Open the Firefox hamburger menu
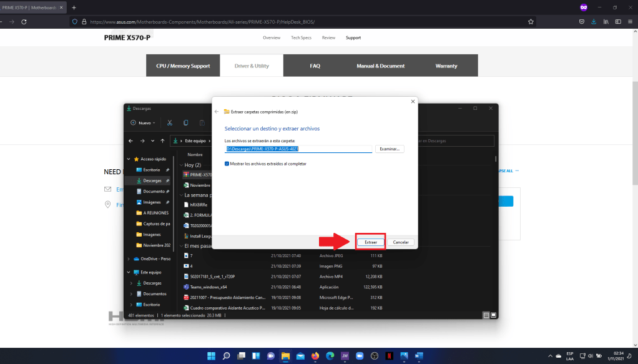 [631, 21]
